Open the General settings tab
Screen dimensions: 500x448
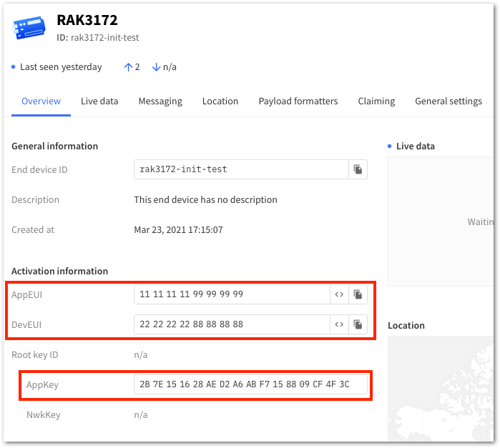448,101
